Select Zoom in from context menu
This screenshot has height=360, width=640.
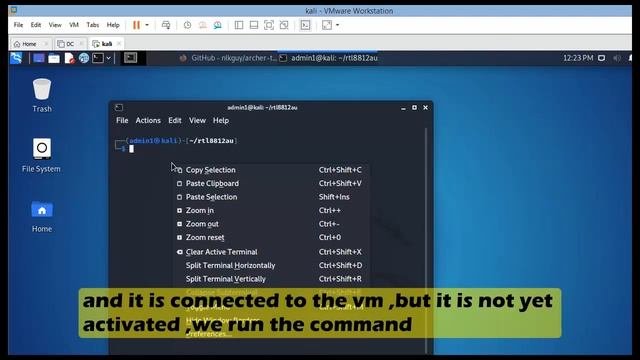click(x=270, y=210)
